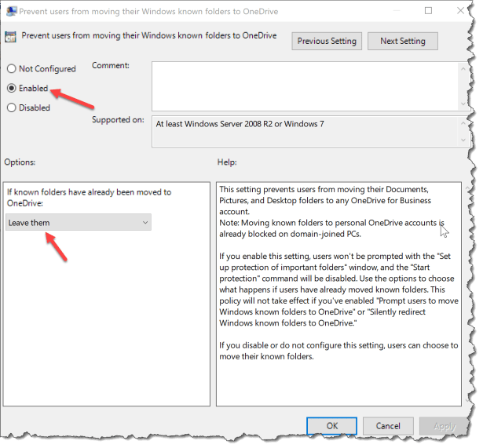This screenshot has height=448, width=483.
Task: Confirm with the OK button
Action: (331, 425)
